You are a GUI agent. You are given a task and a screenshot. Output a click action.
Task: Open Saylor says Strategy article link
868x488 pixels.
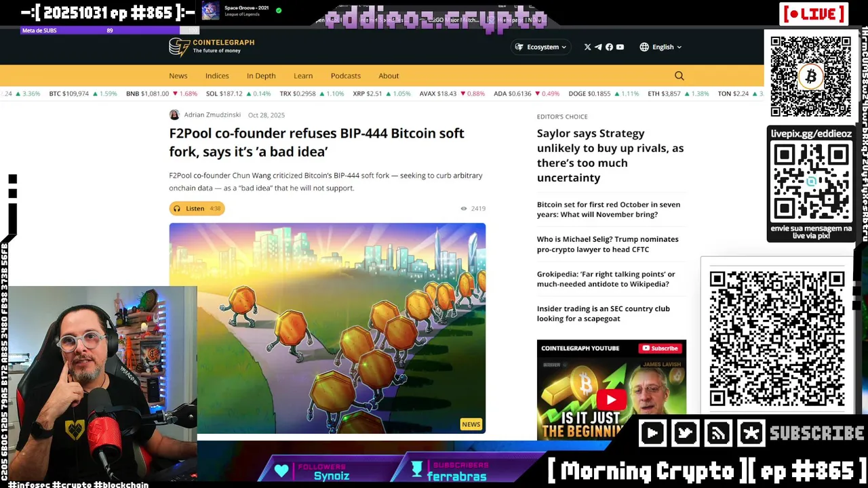tap(610, 155)
